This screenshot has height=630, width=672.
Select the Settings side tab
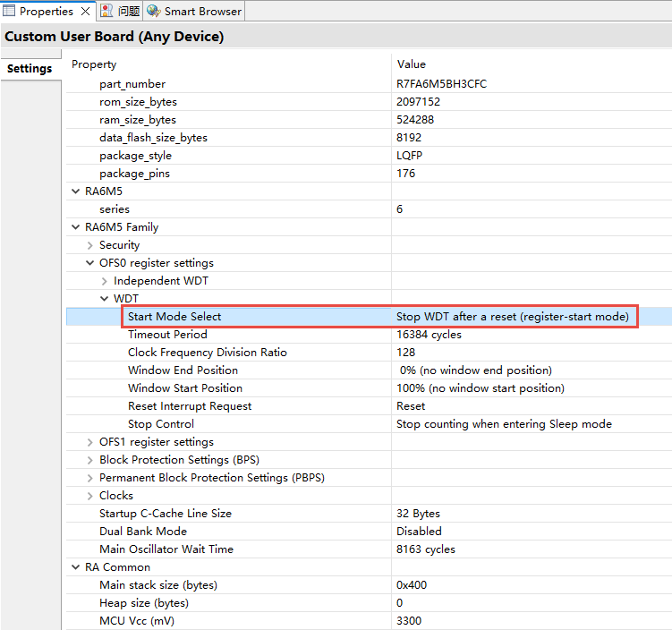tap(30, 69)
